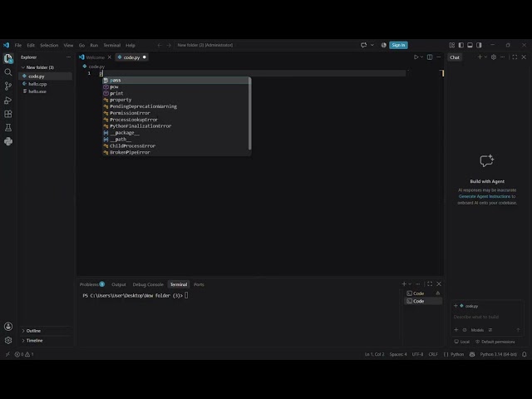
Task: Select second Code terminal in list
Action: tap(423, 301)
